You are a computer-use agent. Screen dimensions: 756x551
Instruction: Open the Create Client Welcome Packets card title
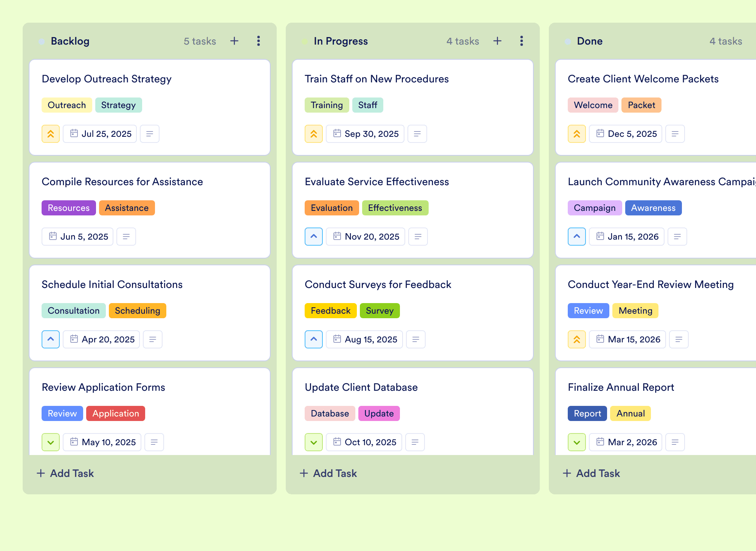(643, 79)
